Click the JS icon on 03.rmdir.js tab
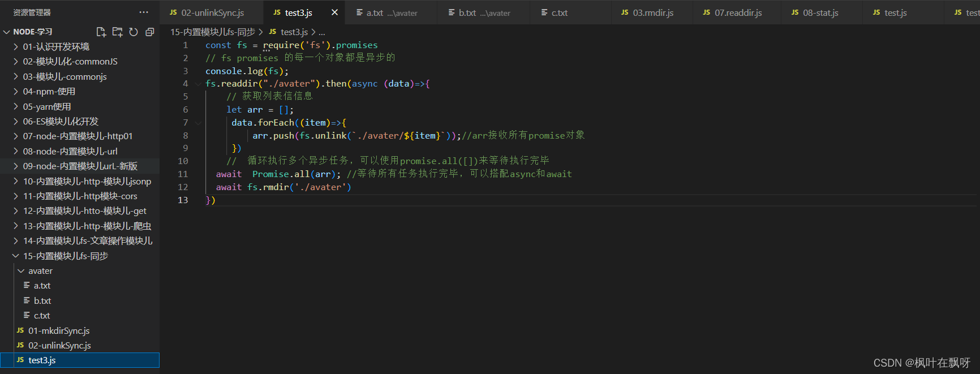 tap(625, 12)
